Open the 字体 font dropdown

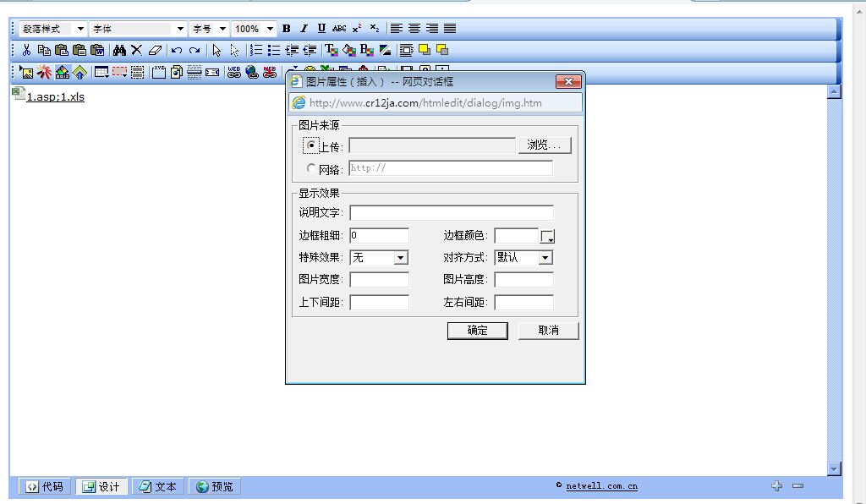pyautogui.click(x=138, y=29)
